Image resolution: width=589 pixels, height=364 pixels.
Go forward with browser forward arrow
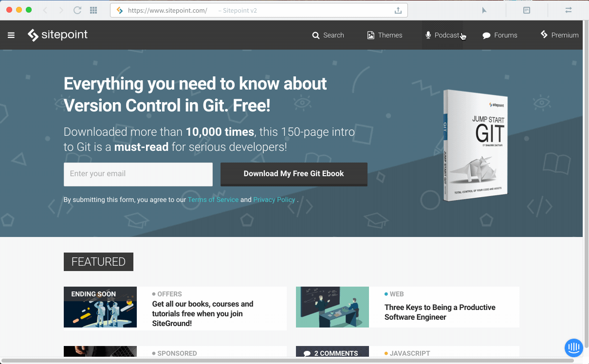pyautogui.click(x=61, y=10)
